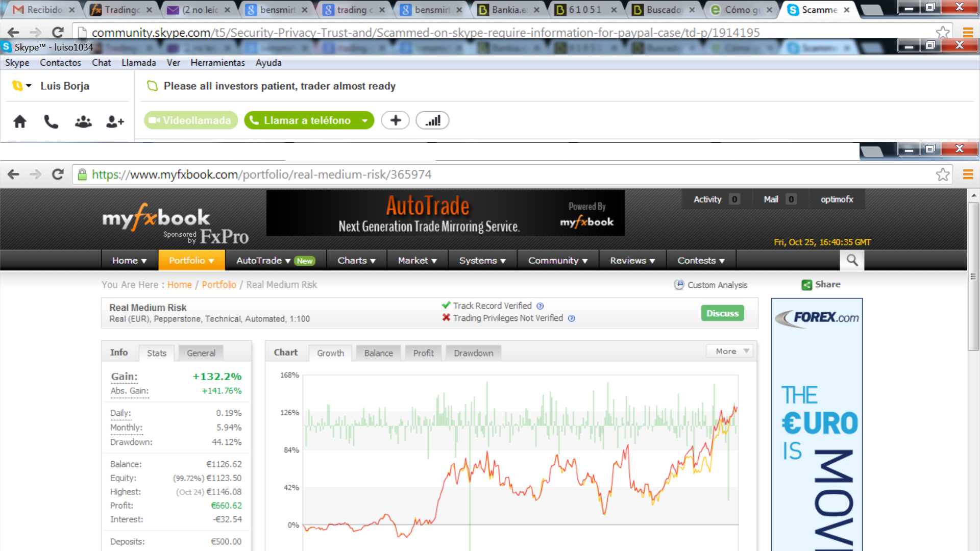Switch to Stats tab

click(x=157, y=353)
